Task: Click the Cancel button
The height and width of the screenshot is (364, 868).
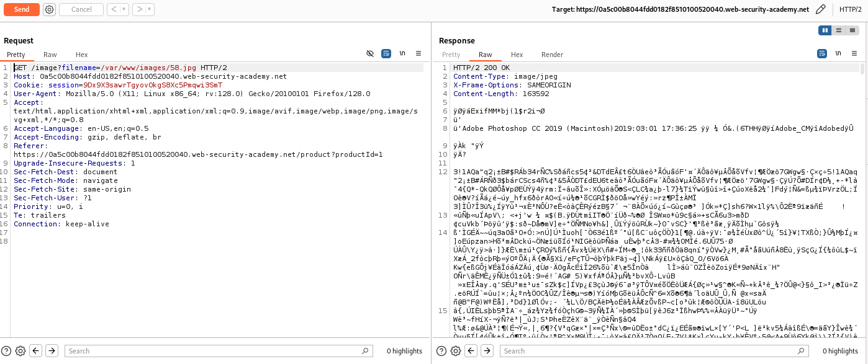Action: 81,9
